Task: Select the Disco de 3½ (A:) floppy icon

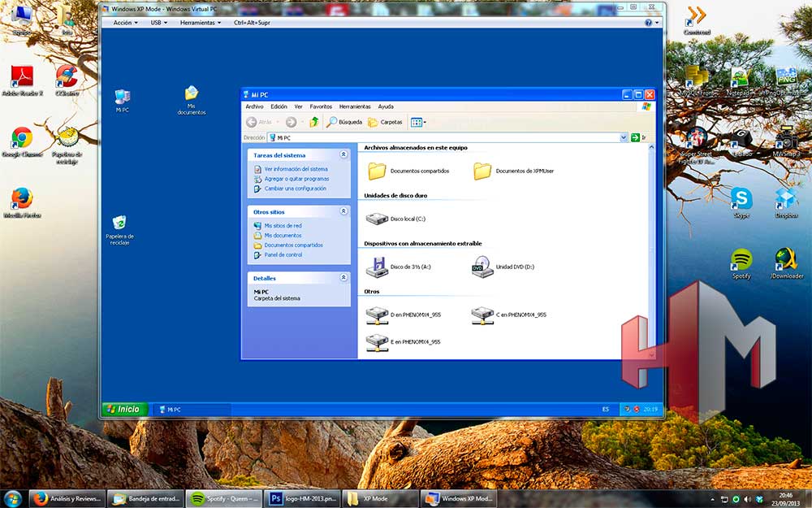Action: (x=377, y=267)
